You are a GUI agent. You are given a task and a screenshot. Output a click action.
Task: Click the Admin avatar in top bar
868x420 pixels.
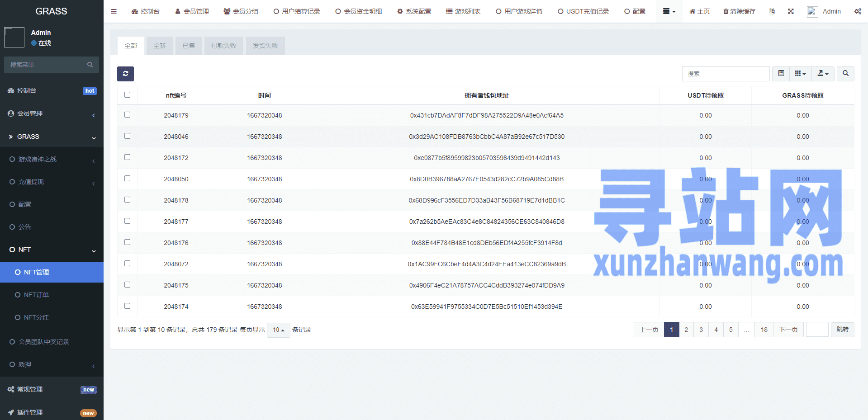[x=812, y=12]
